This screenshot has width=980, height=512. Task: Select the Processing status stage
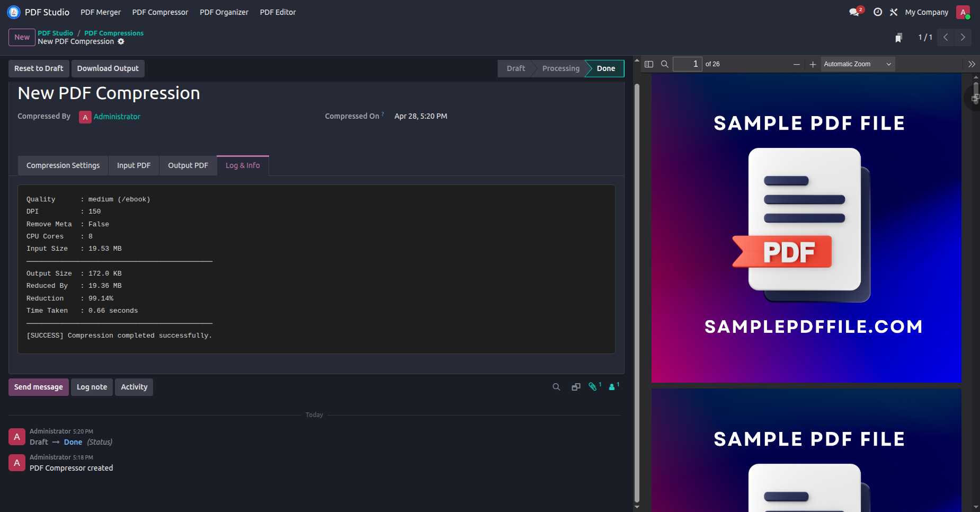pos(561,68)
